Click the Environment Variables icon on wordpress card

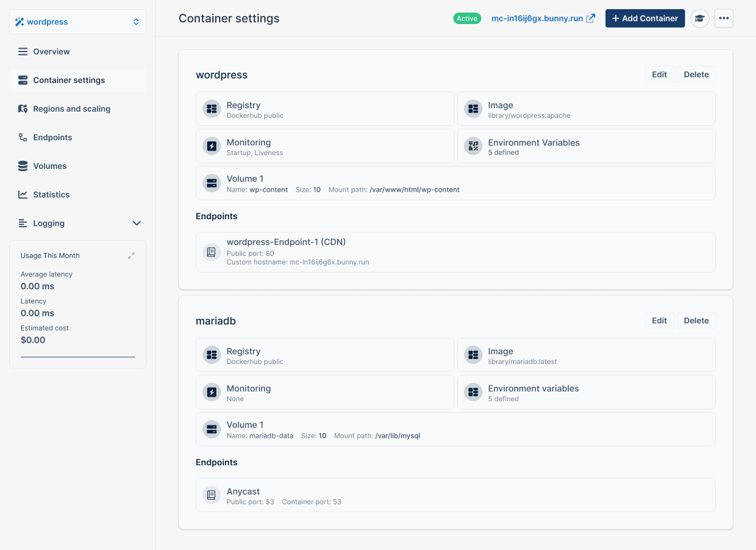(x=473, y=146)
